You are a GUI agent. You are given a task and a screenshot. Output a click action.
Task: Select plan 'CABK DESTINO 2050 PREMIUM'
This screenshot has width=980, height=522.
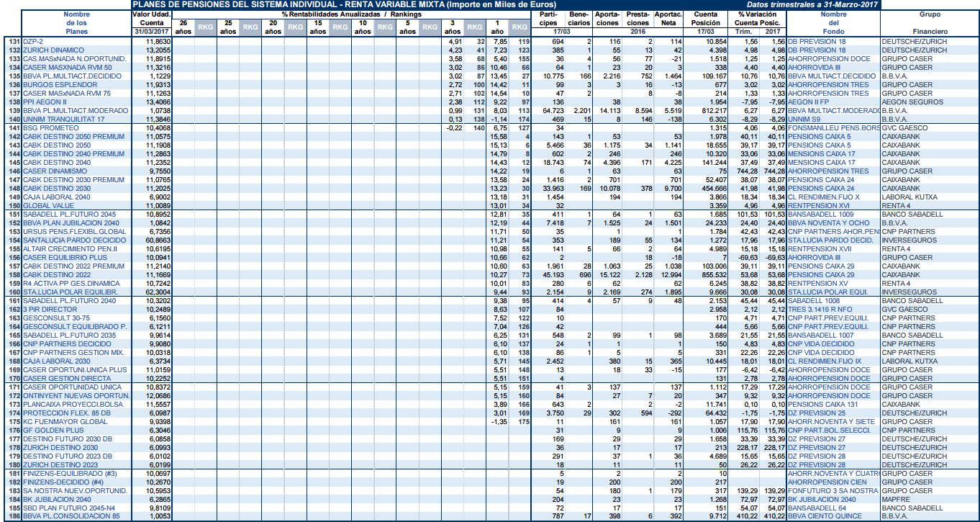coord(73,137)
